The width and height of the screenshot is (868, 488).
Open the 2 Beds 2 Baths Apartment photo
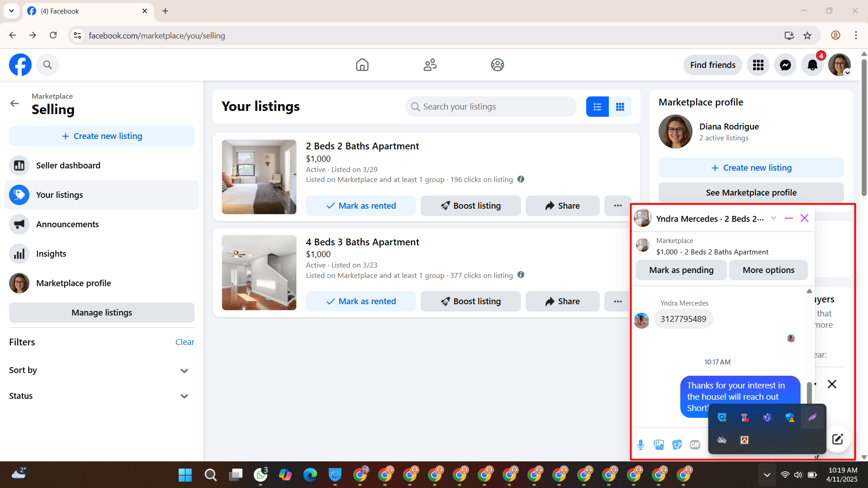click(259, 177)
